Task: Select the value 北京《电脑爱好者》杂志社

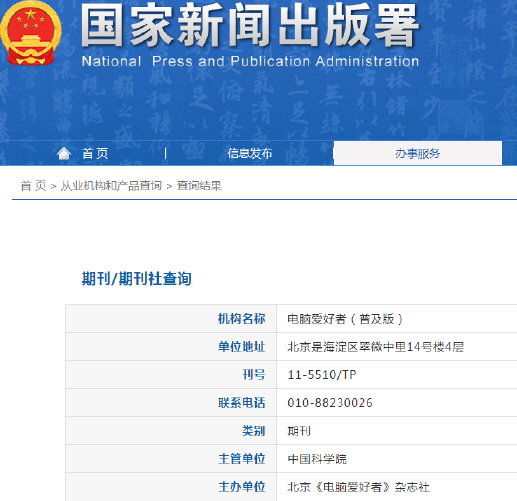Action: (x=358, y=487)
